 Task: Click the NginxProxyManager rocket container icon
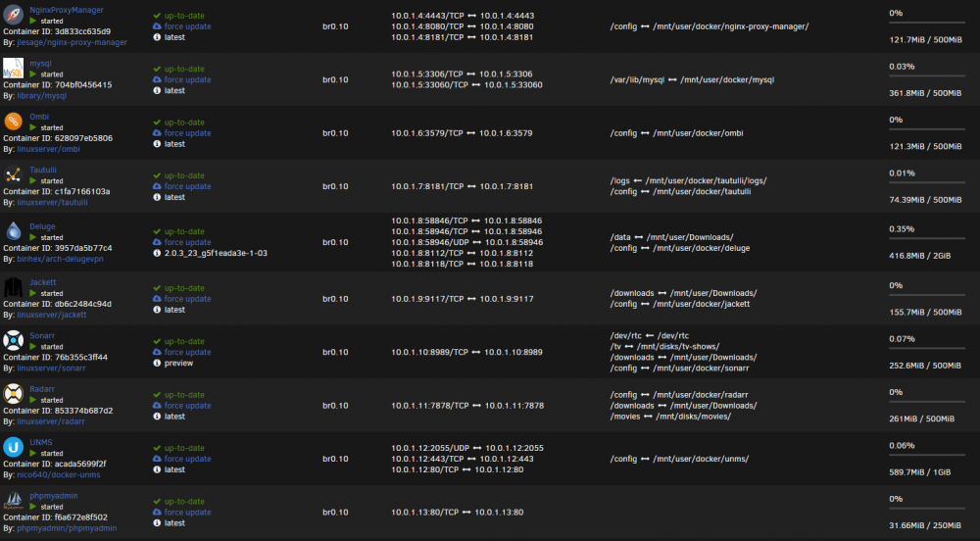(13, 14)
